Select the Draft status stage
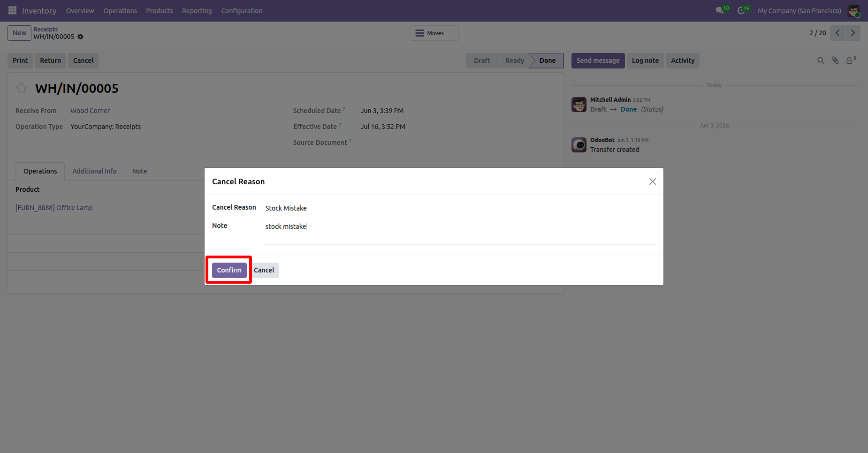Viewport: 868px width, 453px height. click(x=482, y=60)
